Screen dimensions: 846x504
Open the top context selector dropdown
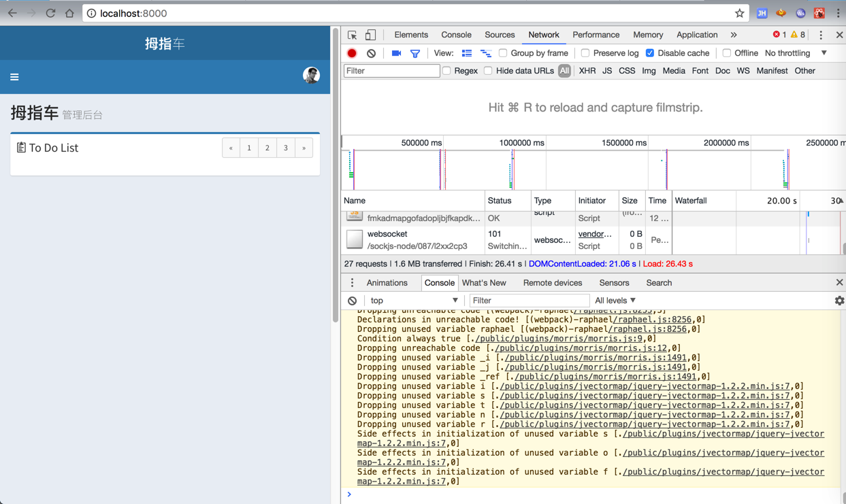click(x=414, y=301)
